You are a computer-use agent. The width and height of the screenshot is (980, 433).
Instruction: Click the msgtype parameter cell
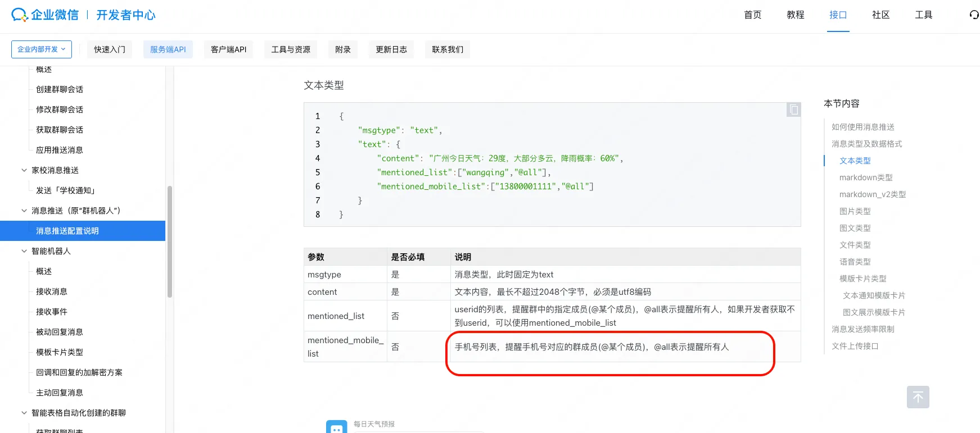tap(345, 275)
